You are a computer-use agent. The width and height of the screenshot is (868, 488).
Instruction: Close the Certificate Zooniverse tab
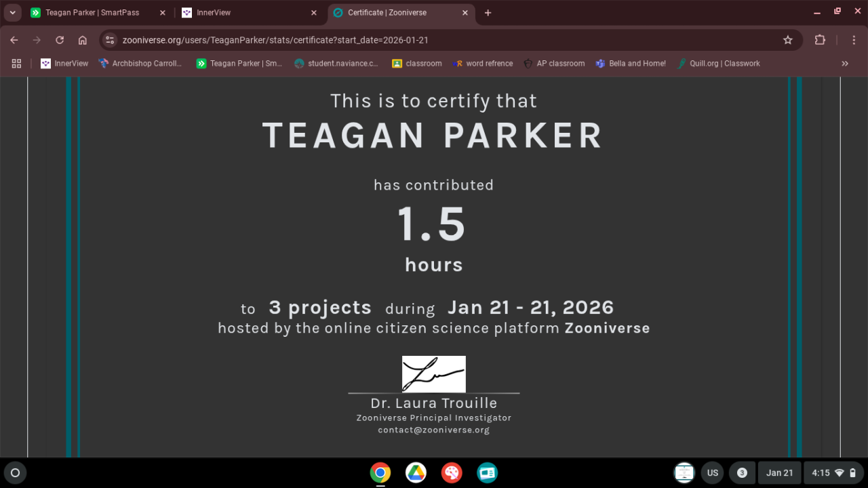pos(465,13)
